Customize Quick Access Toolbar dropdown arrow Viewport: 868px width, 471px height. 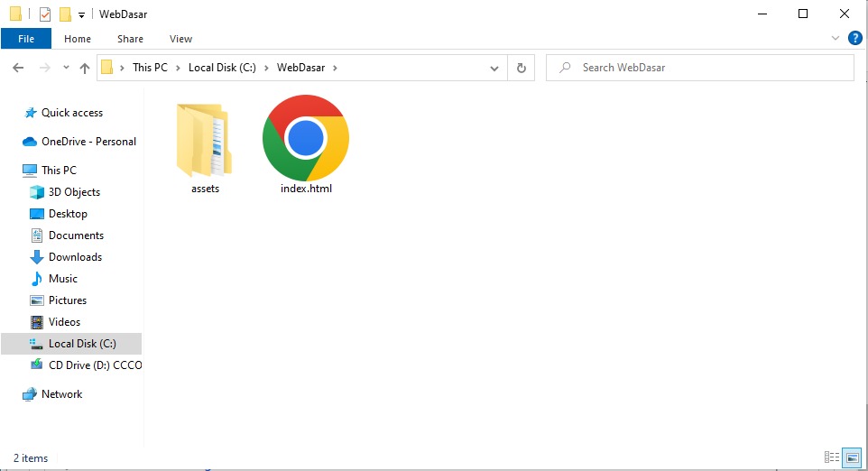[x=81, y=15]
